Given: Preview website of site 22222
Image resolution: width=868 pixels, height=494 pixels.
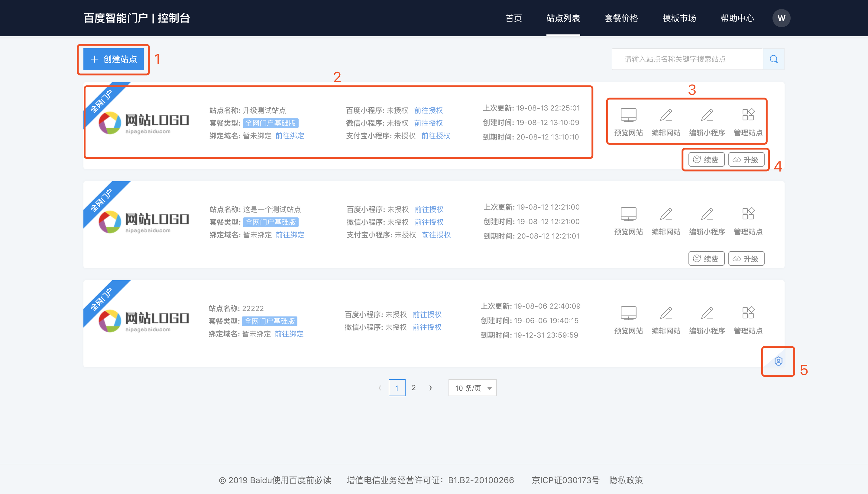Looking at the screenshot, I should [628, 320].
